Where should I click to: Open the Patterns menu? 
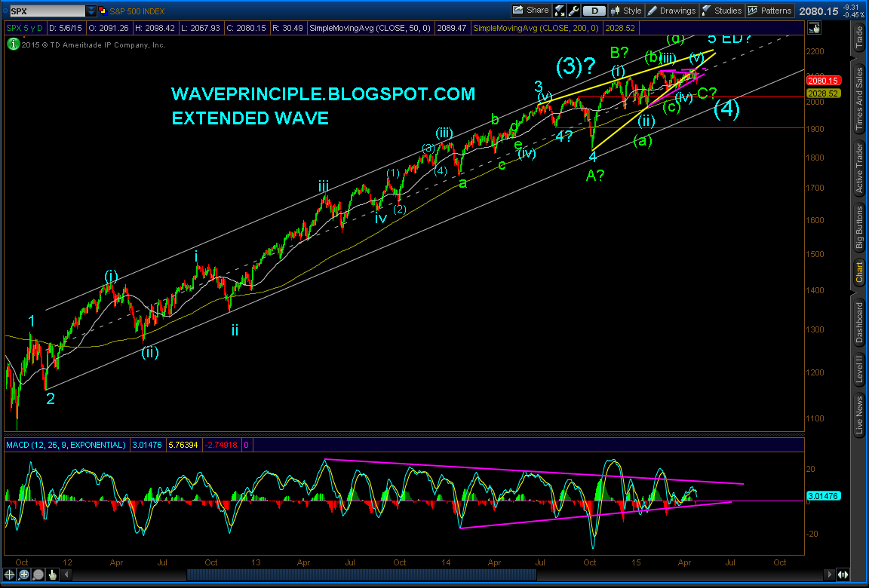coord(769,11)
